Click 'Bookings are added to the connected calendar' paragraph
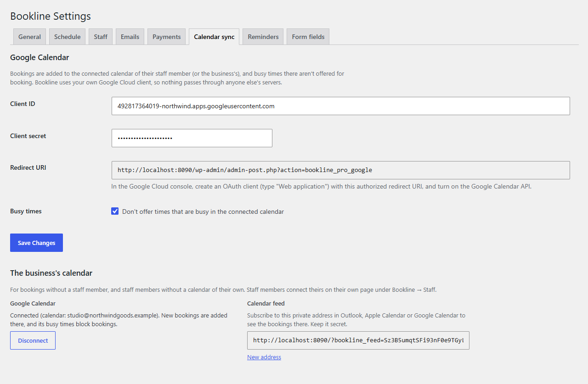This screenshot has height=384, width=588. pos(177,78)
